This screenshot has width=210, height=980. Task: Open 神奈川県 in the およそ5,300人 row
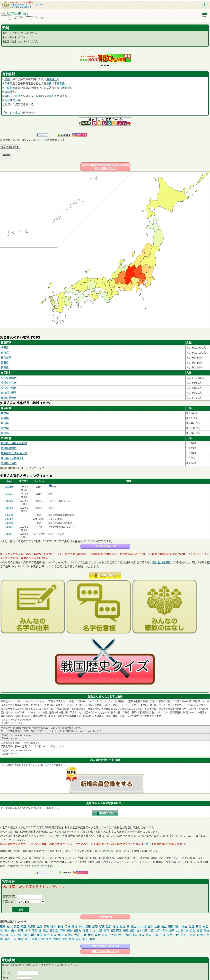[x=6, y=358]
